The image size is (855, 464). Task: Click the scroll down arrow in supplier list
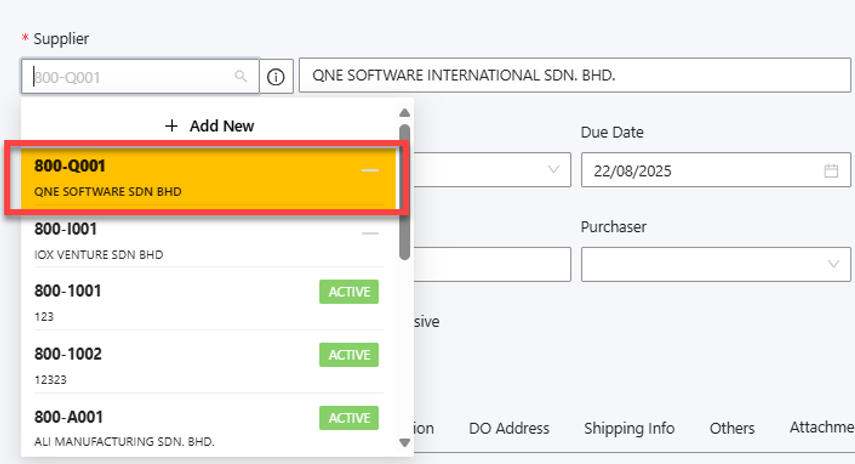[404, 443]
